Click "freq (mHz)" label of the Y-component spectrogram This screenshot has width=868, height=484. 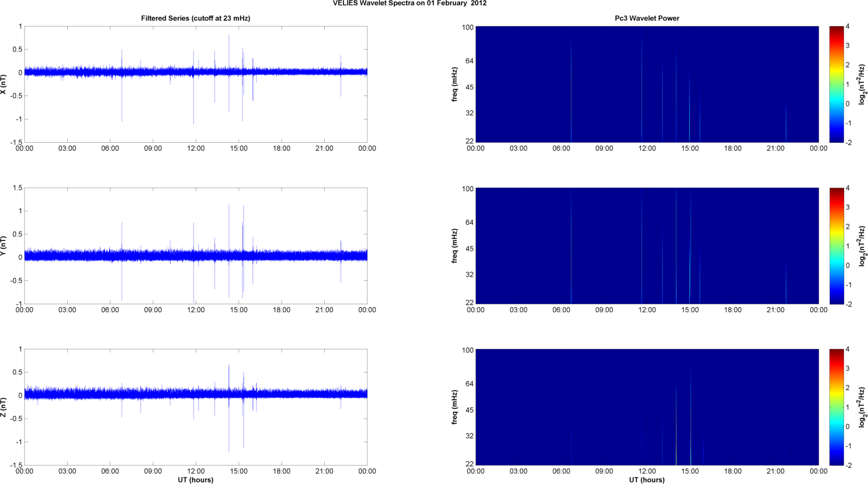454,246
